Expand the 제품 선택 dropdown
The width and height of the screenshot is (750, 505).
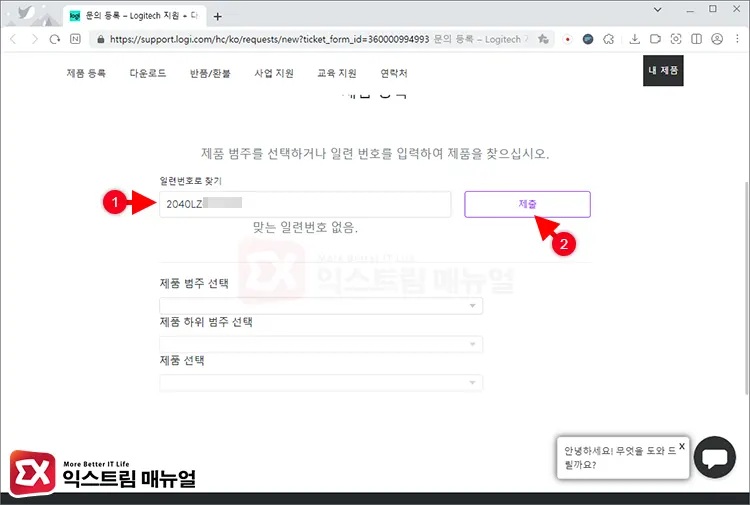(321, 383)
